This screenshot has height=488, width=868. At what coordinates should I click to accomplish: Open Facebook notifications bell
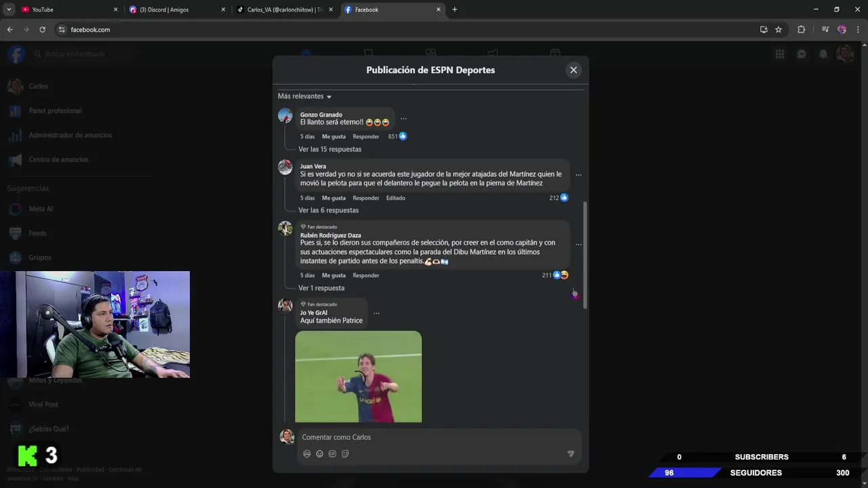tap(823, 54)
